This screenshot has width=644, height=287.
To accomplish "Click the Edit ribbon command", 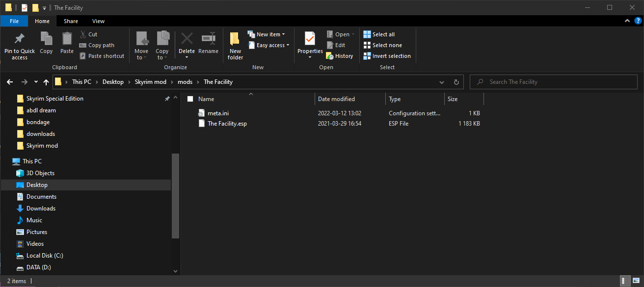I will (336, 45).
